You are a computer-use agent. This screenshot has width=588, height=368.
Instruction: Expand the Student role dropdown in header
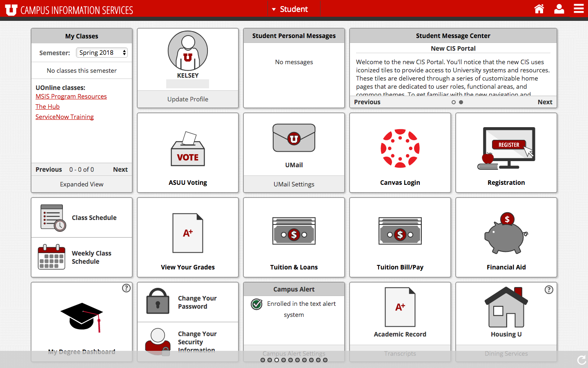click(x=290, y=9)
